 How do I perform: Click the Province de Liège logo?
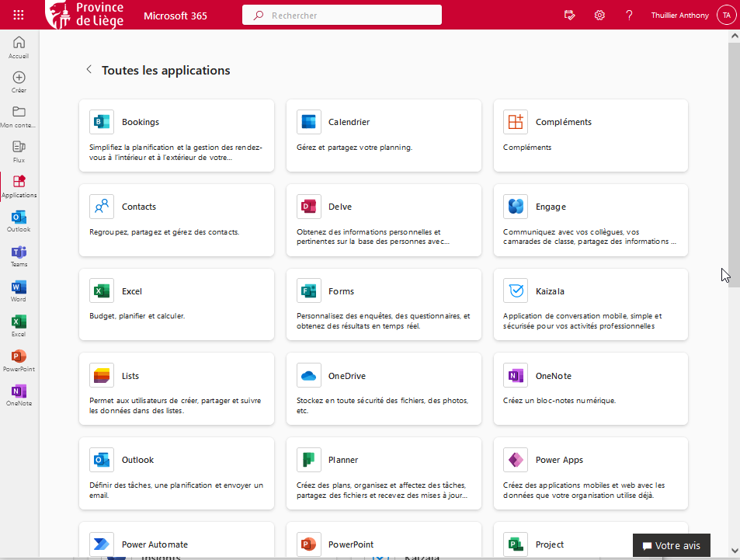coord(85,15)
